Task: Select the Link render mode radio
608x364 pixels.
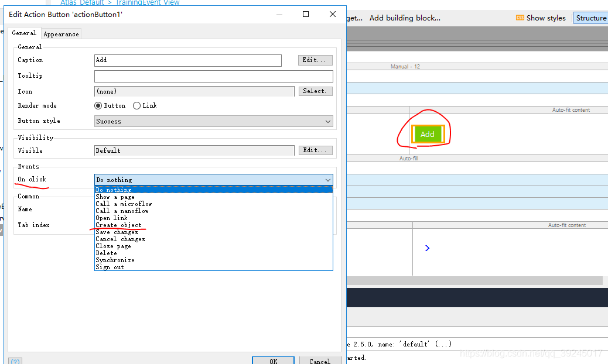Action: click(137, 106)
